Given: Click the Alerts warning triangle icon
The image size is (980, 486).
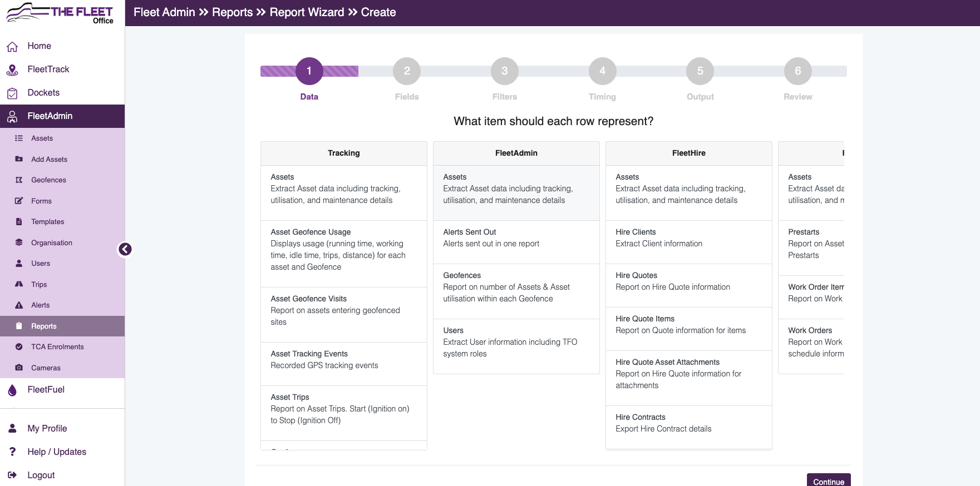Looking at the screenshot, I should tap(19, 305).
